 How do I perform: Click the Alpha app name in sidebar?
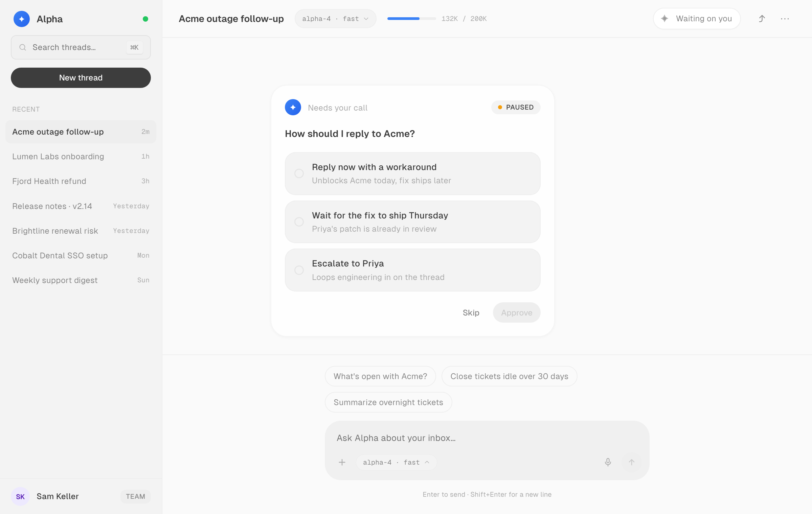[50, 19]
